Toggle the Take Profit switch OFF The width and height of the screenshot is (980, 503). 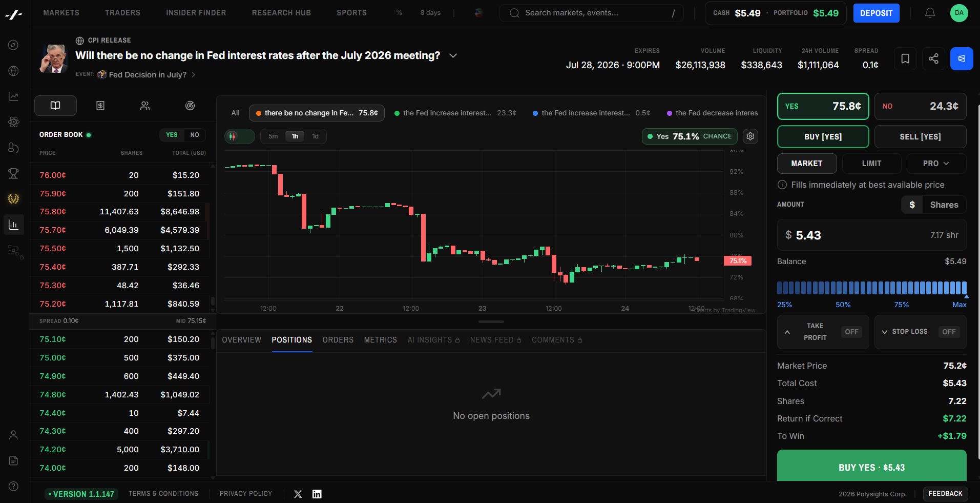[x=851, y=332]
